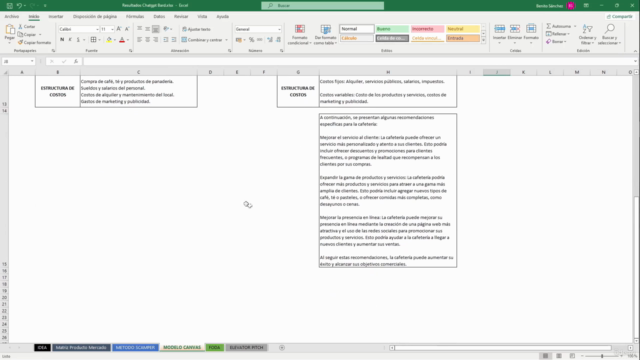Open Ordenar y filtrar menu

click(587, 35)
